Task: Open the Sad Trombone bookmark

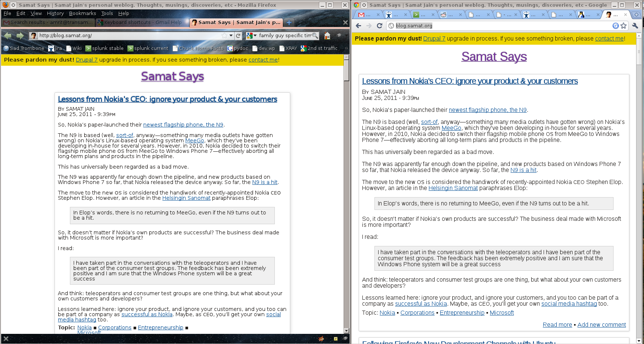Action: tap(24, 48)
